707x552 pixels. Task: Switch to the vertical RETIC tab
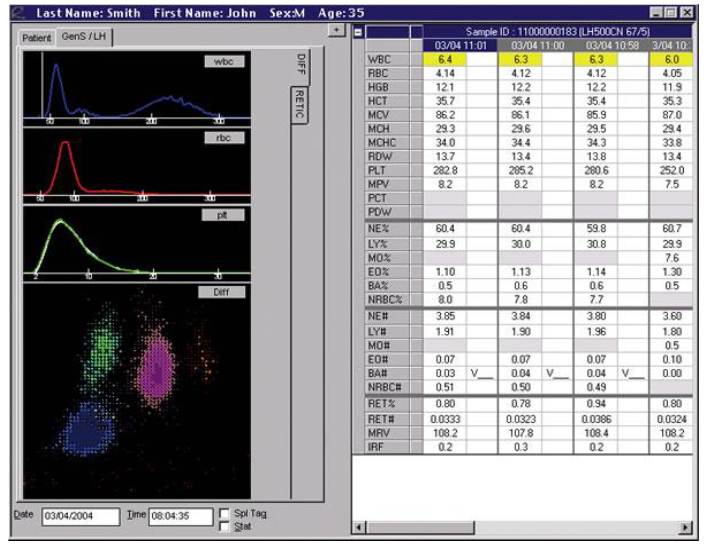298,104
